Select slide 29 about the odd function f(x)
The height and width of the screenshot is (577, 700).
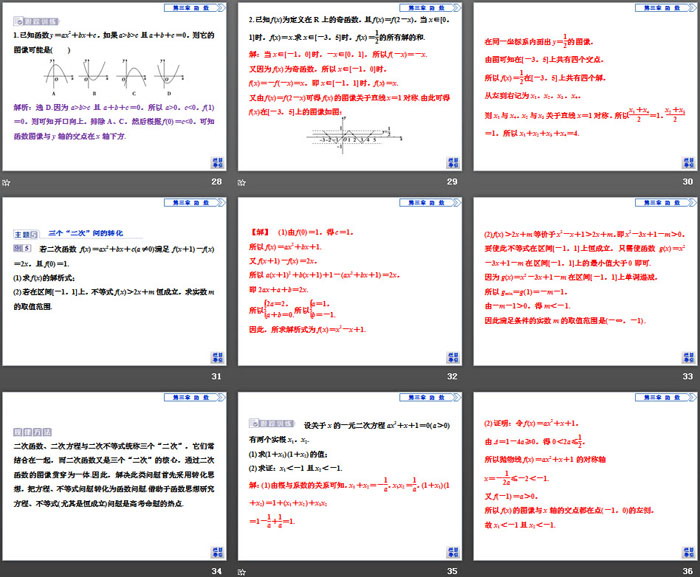[350, 88]
